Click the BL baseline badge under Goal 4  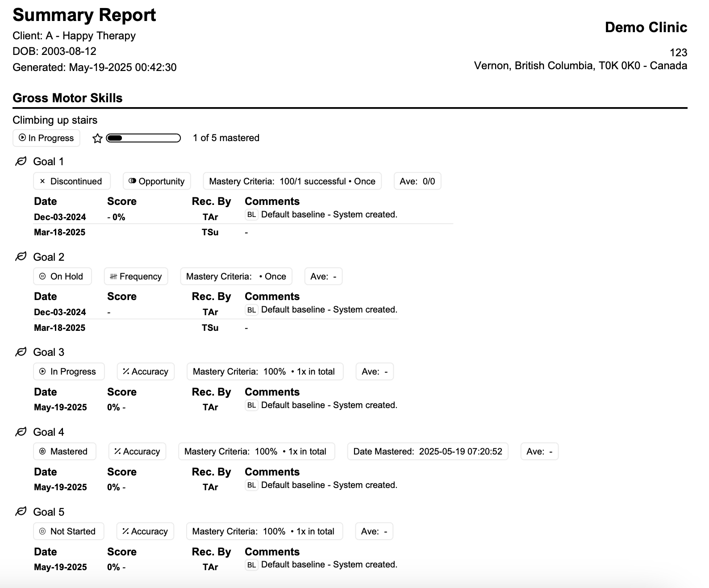(x=251, y=485)
